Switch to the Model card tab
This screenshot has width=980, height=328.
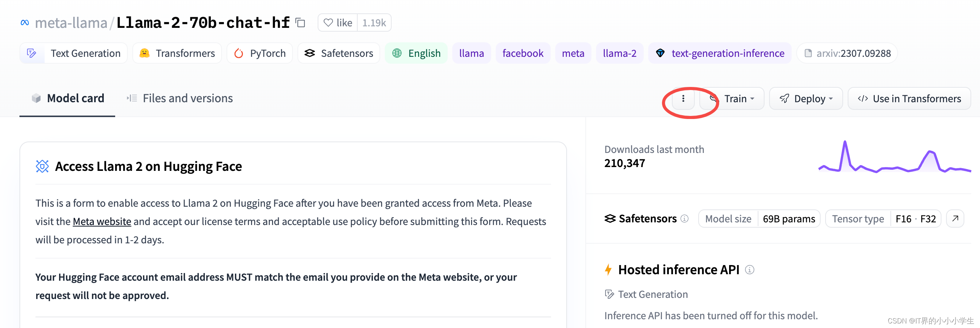[x=67, y=98]
